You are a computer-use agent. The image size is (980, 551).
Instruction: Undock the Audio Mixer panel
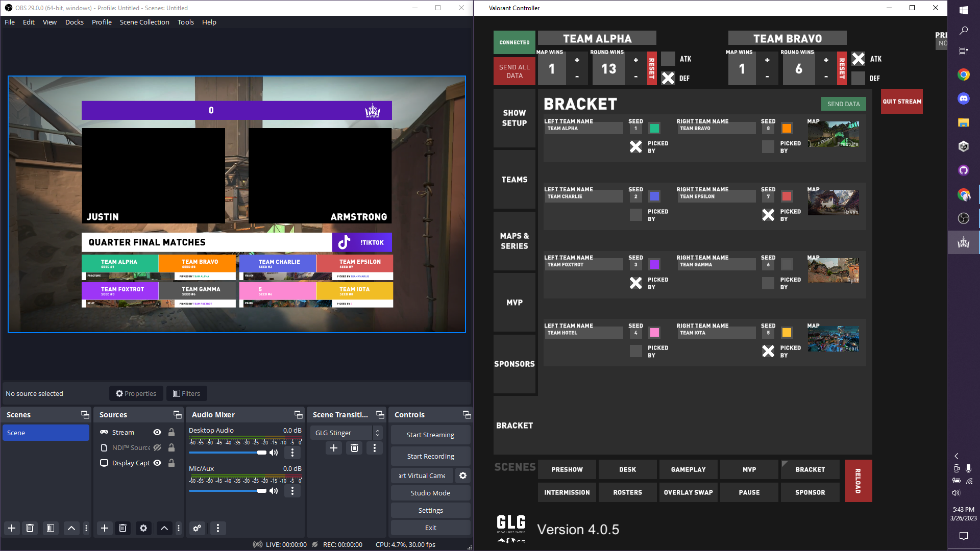click(298, 415)
